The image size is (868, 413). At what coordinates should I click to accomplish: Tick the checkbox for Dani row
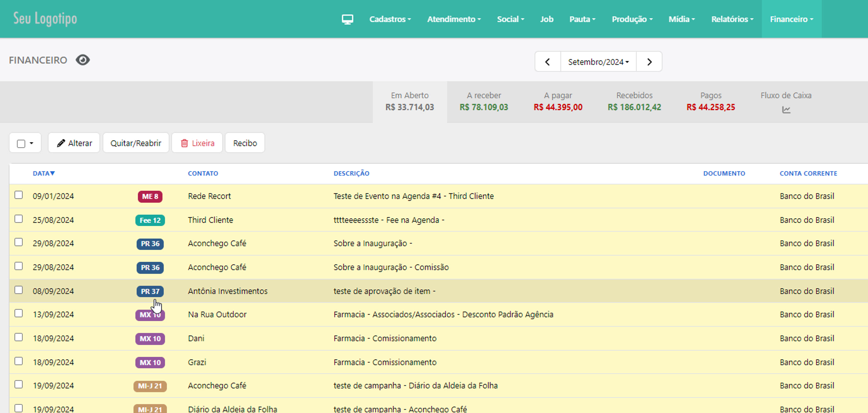click(19, 337)
